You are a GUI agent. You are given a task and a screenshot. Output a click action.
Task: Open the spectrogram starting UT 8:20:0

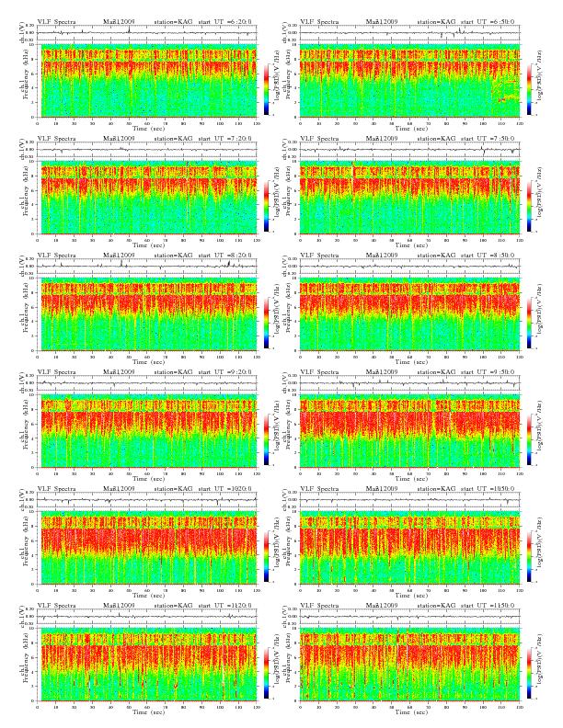coord(147,314)
